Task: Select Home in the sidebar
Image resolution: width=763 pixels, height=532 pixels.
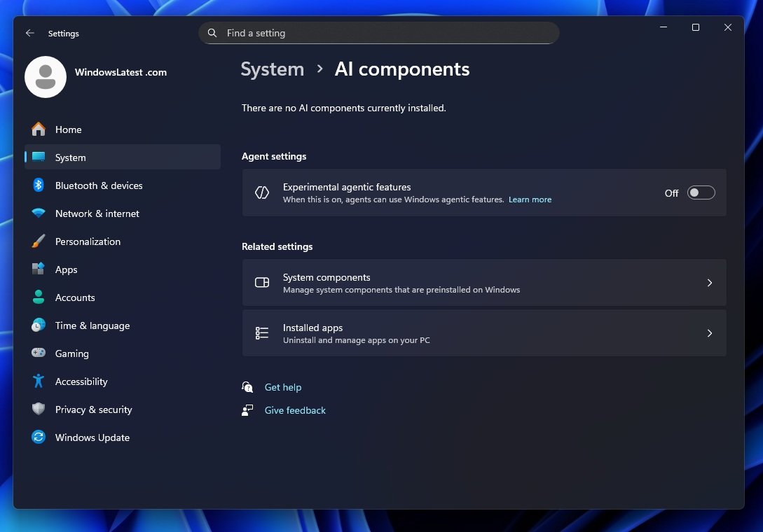Action: [68, 129]
